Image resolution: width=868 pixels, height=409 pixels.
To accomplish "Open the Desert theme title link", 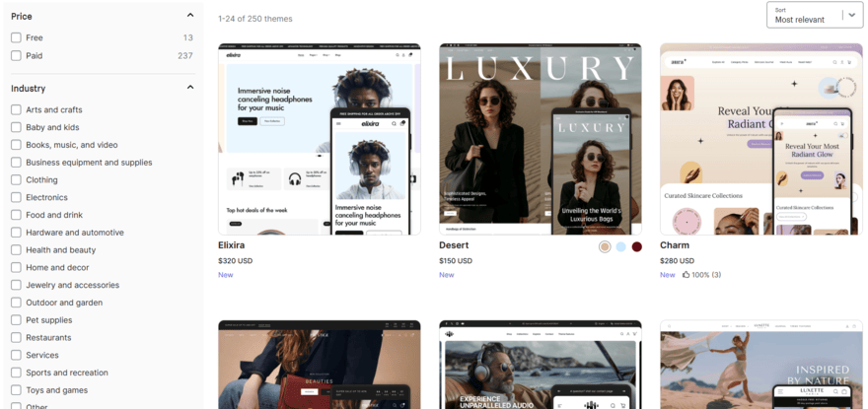I will point(454,245).
